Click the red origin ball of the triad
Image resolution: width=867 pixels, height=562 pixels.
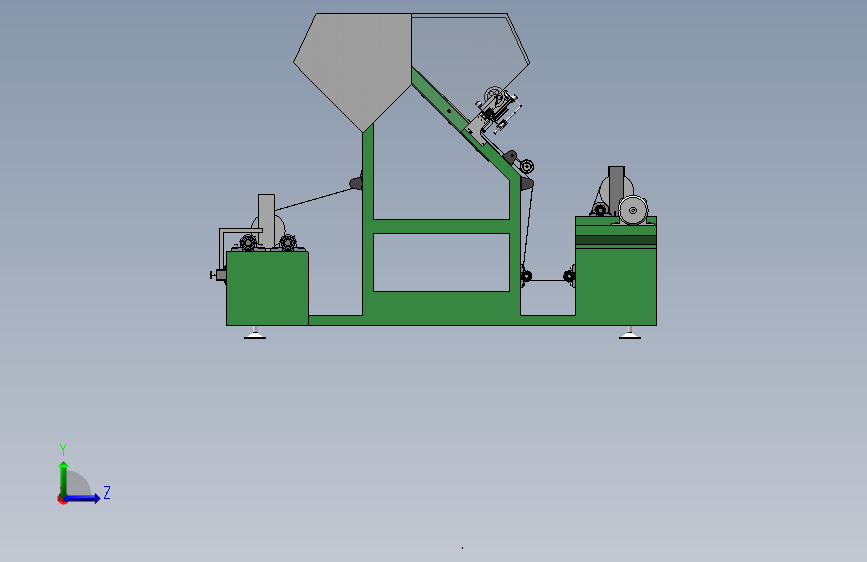point(62,499)
